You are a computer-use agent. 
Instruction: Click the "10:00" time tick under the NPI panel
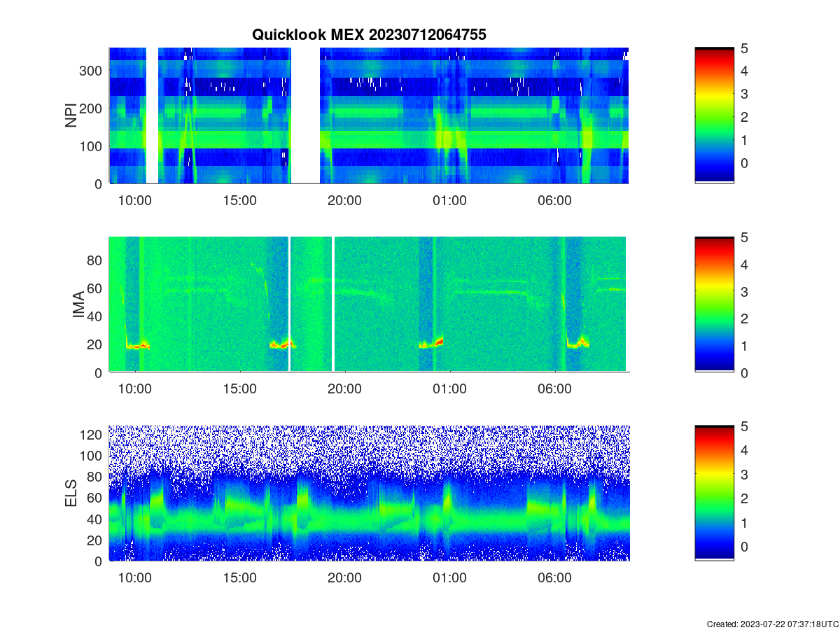point(135,201)
